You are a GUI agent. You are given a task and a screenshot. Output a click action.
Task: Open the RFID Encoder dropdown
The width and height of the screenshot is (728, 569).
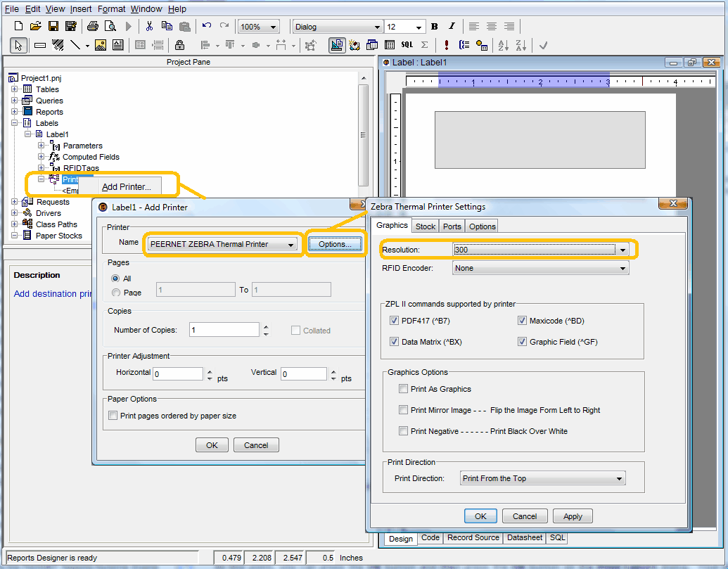click(540, 268)
